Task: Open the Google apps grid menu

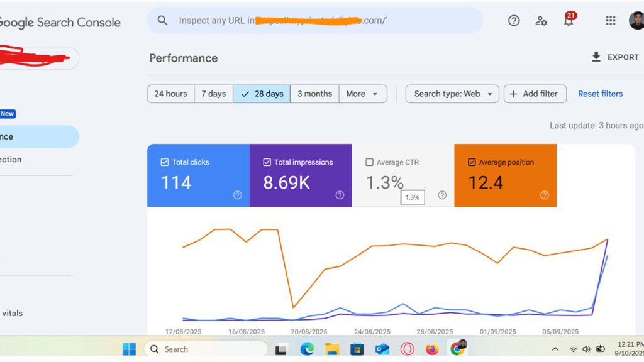Action: [610, 20]
